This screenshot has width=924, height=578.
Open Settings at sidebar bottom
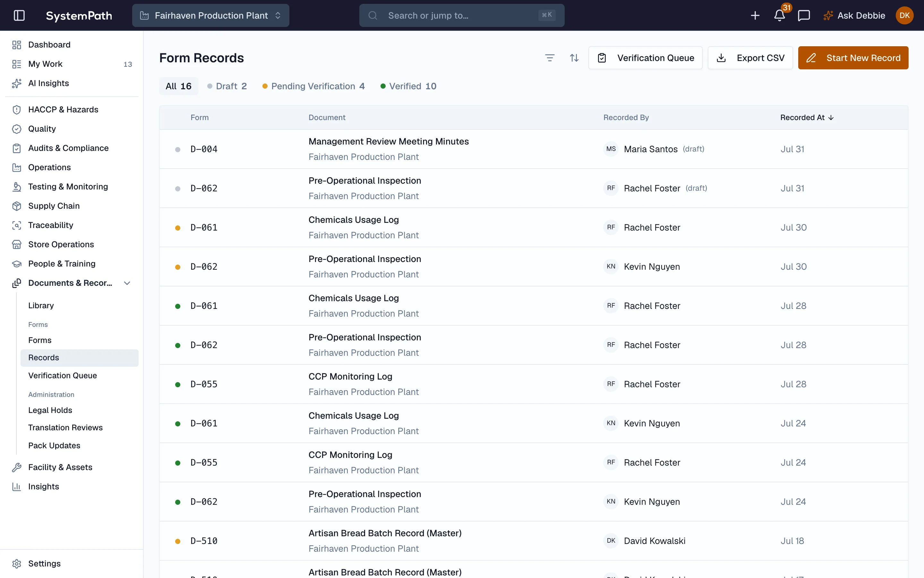(x=72, y=564)
